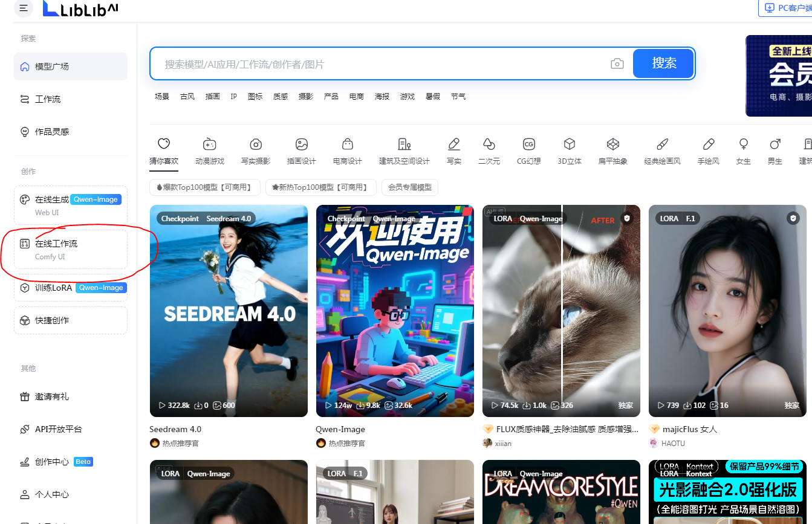Viewport: 812px width, 524px height.
Task: Filter by 爆款Top100模型【可商用】
Action: [x=205, y=187]
